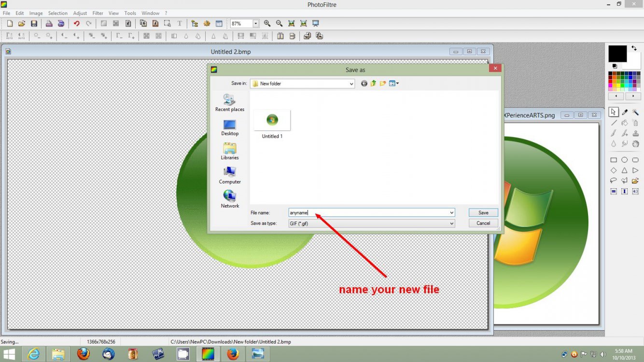Go back to last folder in Save dialog

pos(364,84)
